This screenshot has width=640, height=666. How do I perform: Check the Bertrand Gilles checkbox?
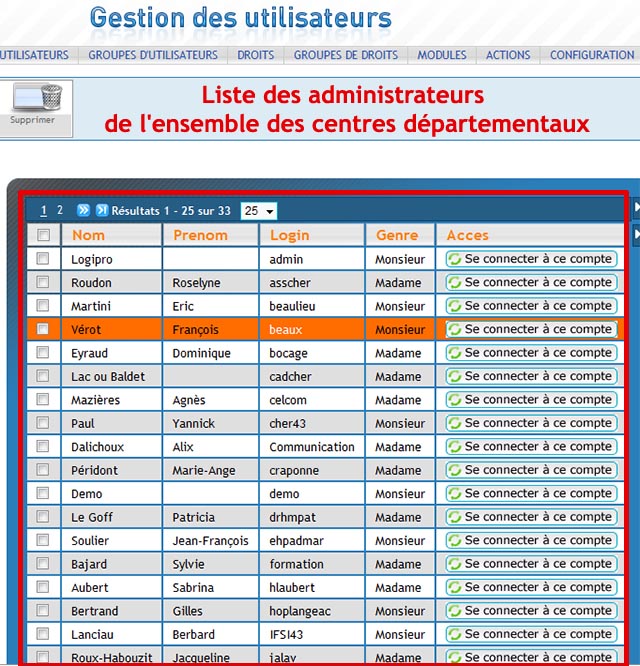42,610
